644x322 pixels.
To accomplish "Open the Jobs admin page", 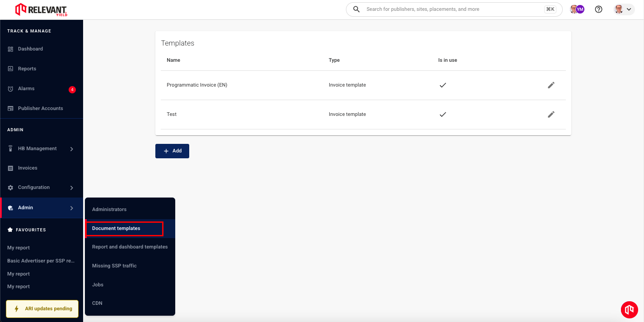I will pyautogui.click(x=98, y=285).
